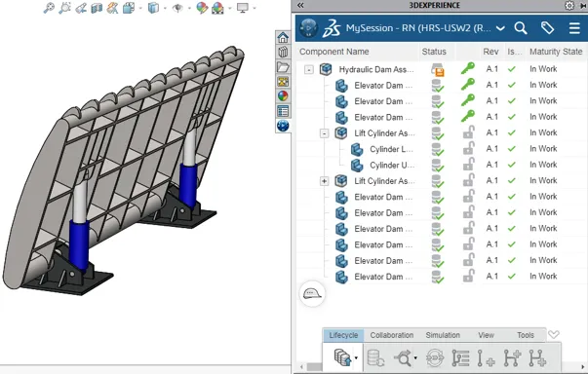Image resolution: width=588 pixels, height=374 pixels.
Task: Click the New Revision icon
Action: pos(486,357)
